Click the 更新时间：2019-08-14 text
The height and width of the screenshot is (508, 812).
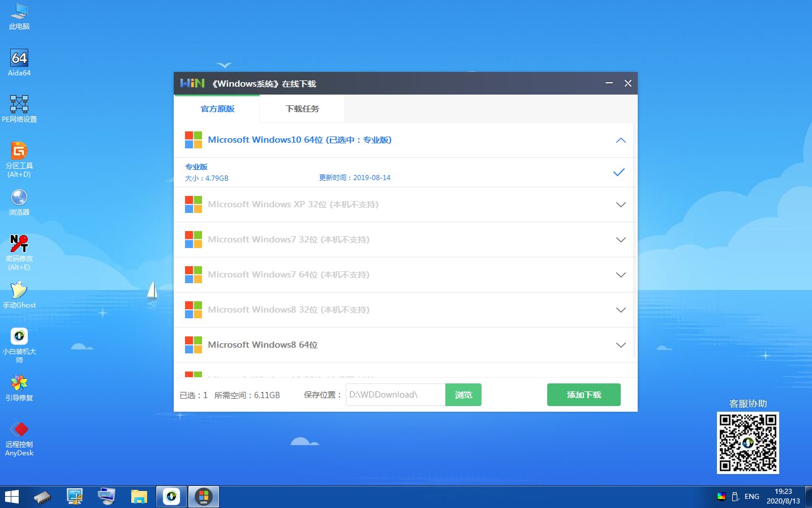(355, 178)
